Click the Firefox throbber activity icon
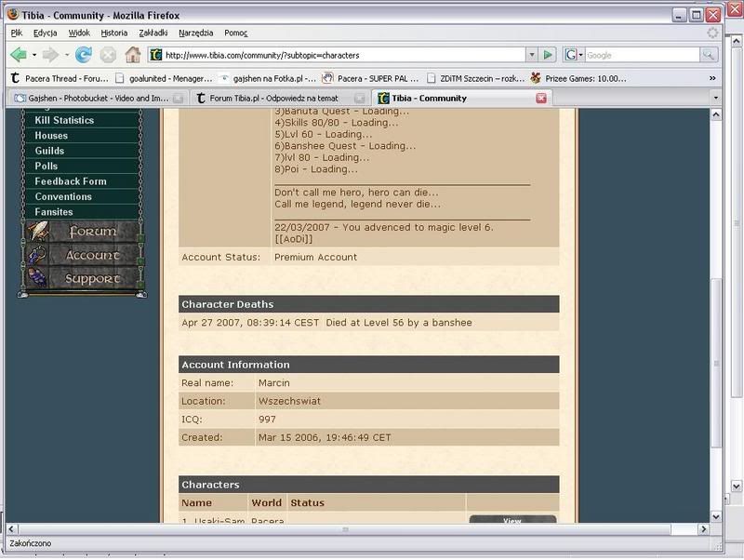 pyautogui.click(x=712, y=33)
